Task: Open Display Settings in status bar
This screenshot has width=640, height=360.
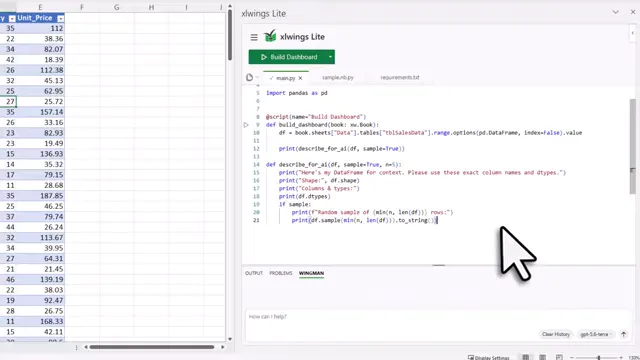Action: [x=489, y=358]
